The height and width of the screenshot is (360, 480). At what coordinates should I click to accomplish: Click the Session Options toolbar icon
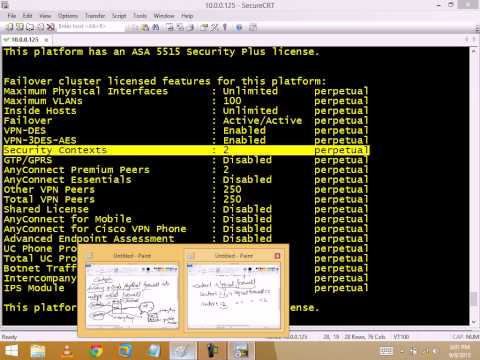204,28
